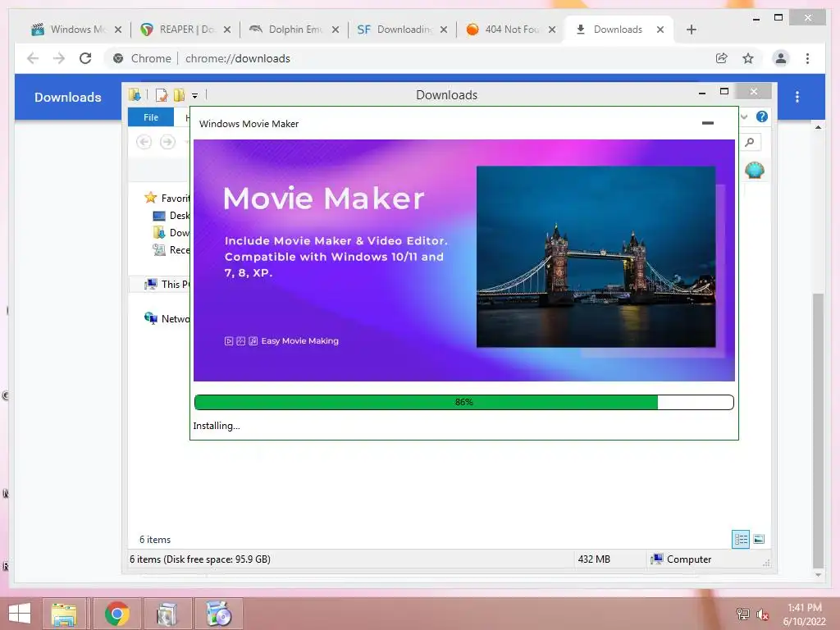The height and width of the screenshot is (630, 840).
Task: Click the blue shell icon in Explorer
Action: 755,171
